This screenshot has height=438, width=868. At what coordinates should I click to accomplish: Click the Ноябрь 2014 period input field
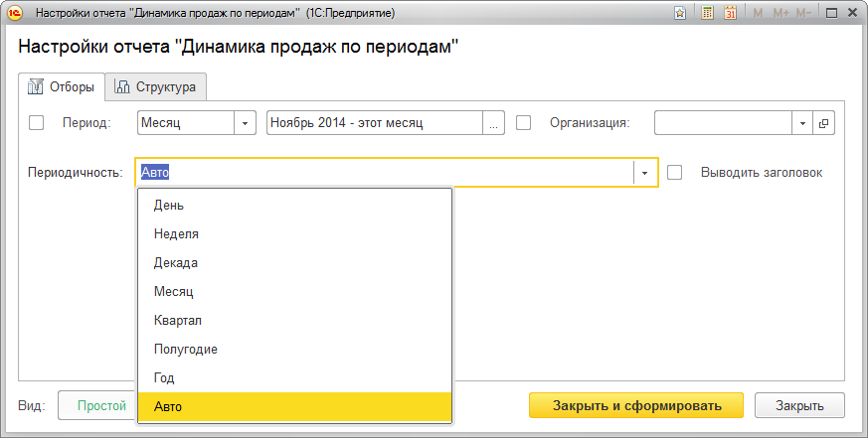(x=375, y=123)
